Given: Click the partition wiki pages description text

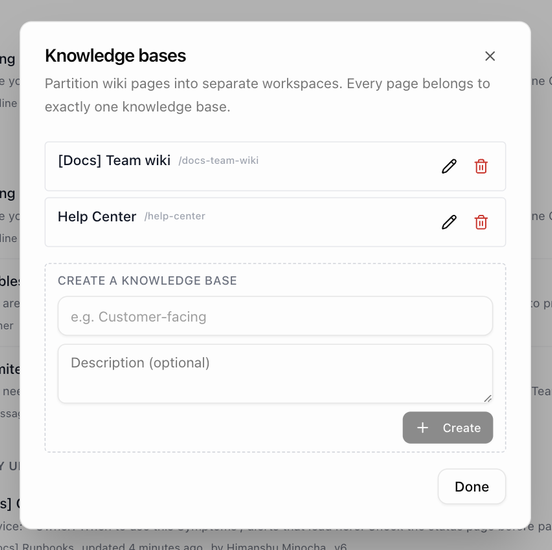Looking at the screenshot, I should tap(267, 95).
